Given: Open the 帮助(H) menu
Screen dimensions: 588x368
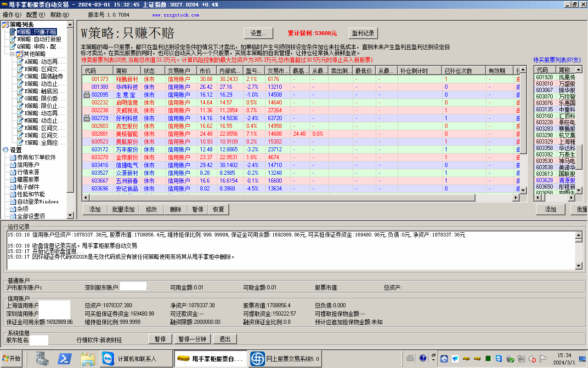Looking at the screenshot, I should 59,15.
